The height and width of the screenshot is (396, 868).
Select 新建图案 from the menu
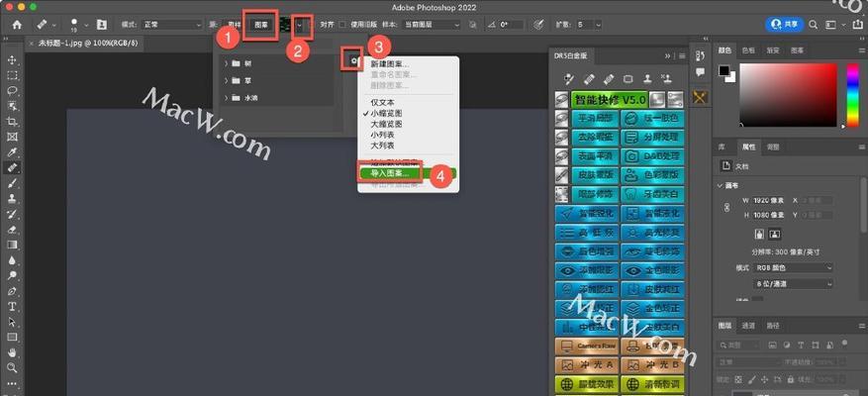pos(390,64)
